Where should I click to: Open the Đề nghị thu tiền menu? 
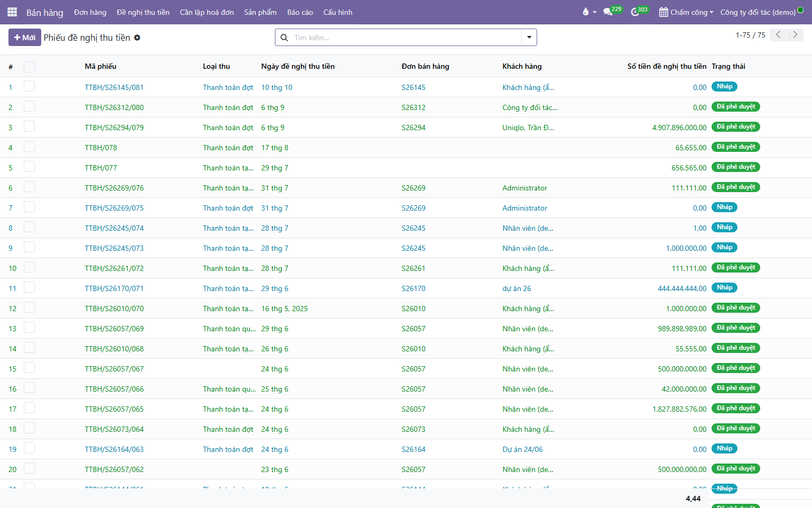(143, 12)
